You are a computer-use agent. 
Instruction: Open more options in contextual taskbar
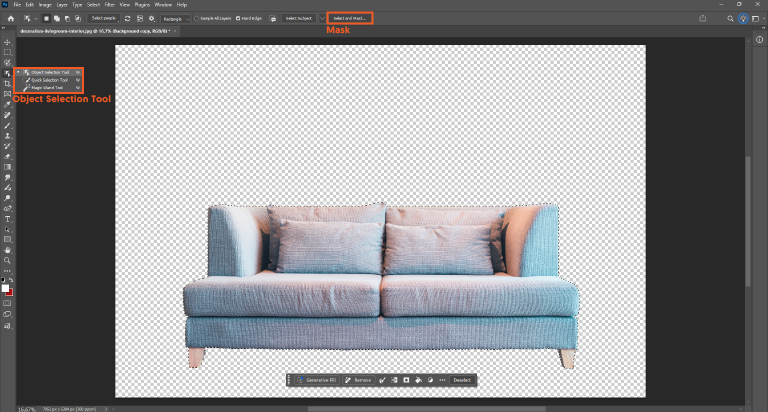[x=442, y=380]
